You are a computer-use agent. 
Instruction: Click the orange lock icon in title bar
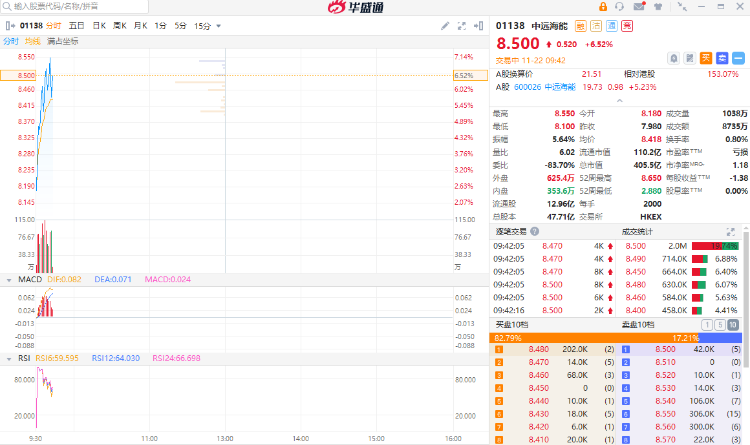(603, 7)
